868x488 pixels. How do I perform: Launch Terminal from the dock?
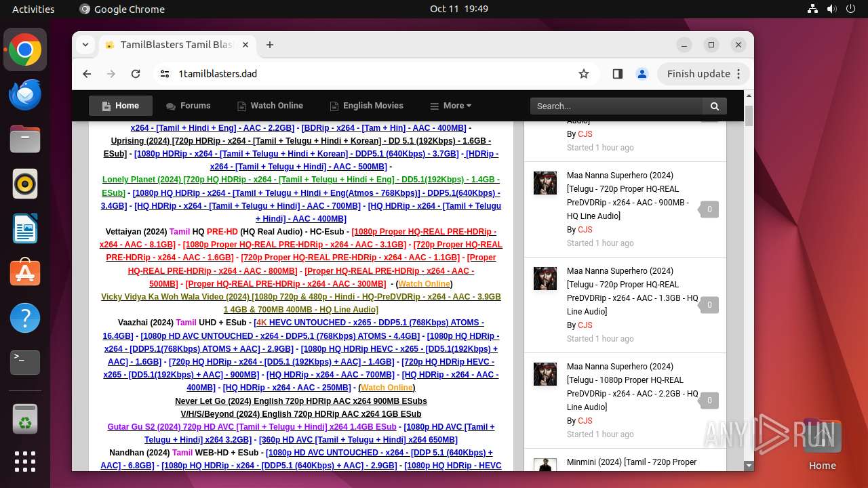[25, 363]
